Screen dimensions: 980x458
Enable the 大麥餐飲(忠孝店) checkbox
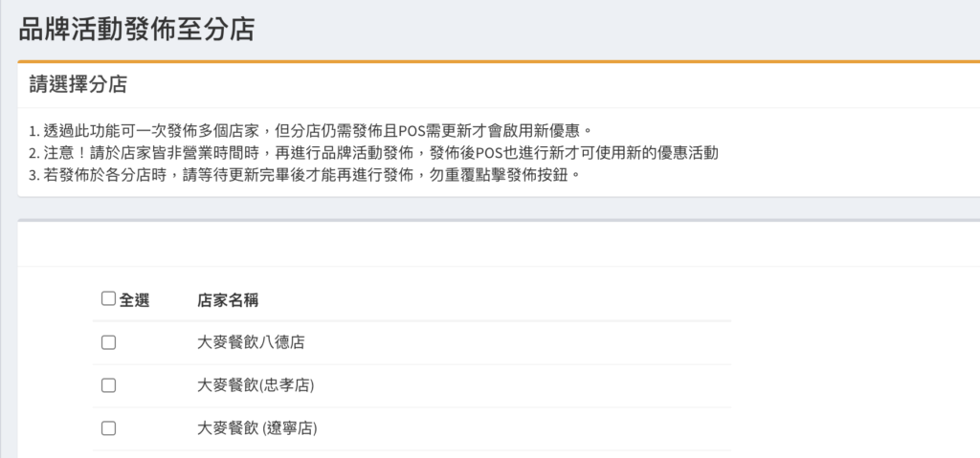[x=108, y=384]
